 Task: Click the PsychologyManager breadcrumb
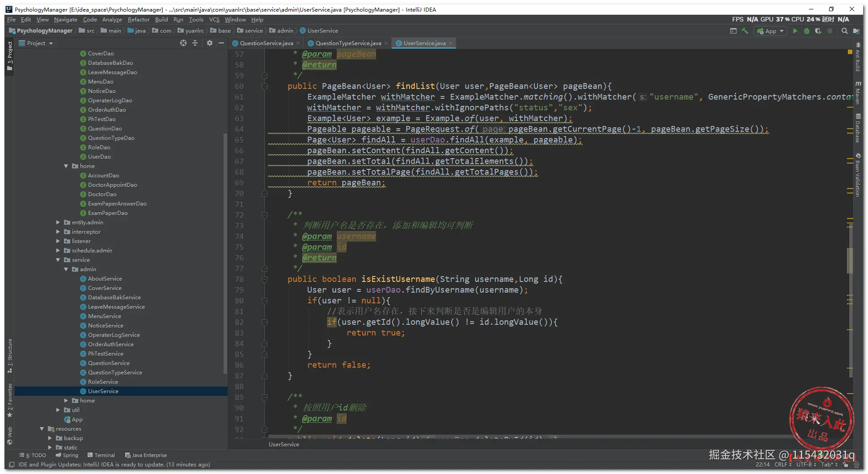pyautogui.click(x=41, y=31)
